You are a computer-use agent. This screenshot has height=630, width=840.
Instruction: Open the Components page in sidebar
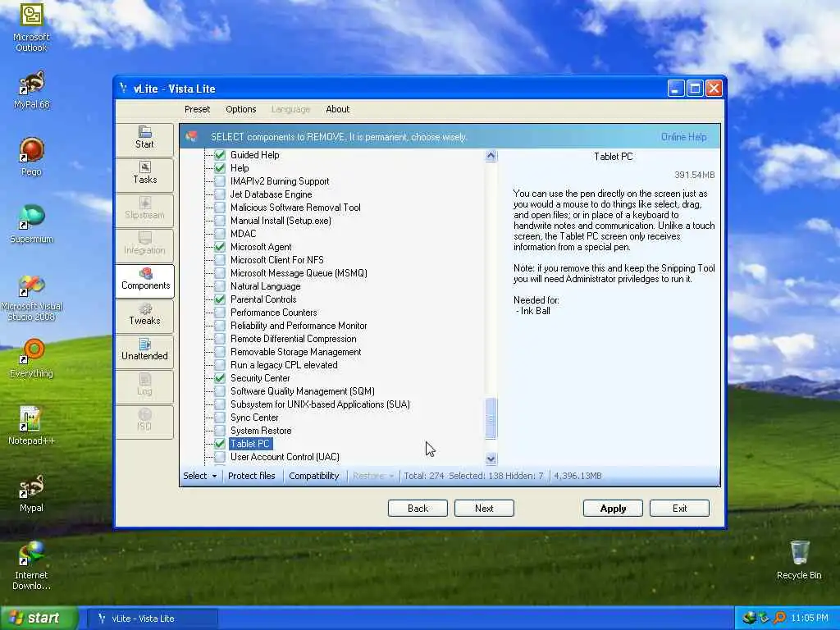pyautogui.click(x=144, y=280)
